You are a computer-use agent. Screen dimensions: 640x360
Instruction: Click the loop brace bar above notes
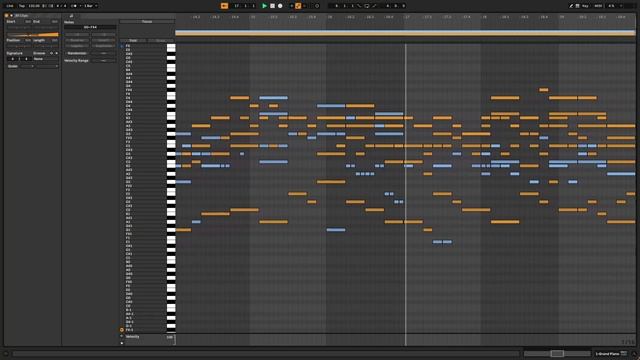(x=405, y=33)
